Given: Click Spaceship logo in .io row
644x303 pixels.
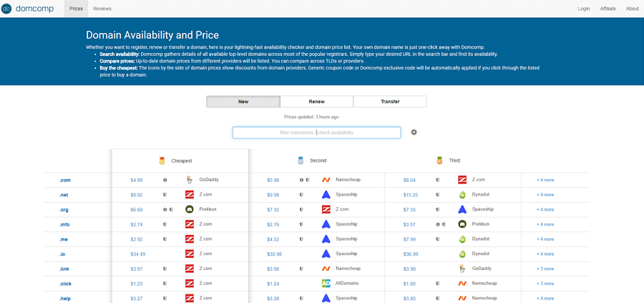Looking at the screenshot, I should 326,254.
